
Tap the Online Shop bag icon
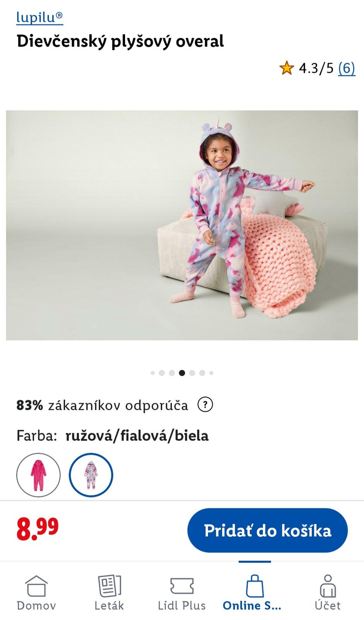pos(255,586)
